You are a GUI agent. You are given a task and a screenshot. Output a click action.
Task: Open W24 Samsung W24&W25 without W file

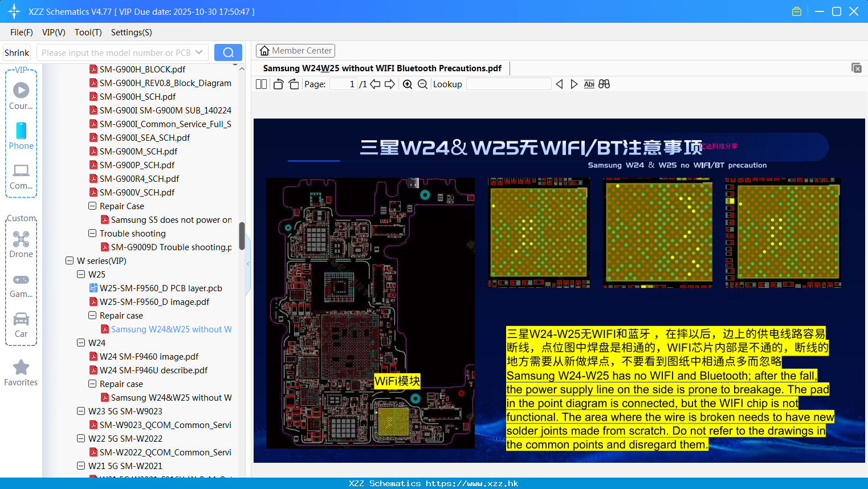pyautogui.click(x=166, y=398)
